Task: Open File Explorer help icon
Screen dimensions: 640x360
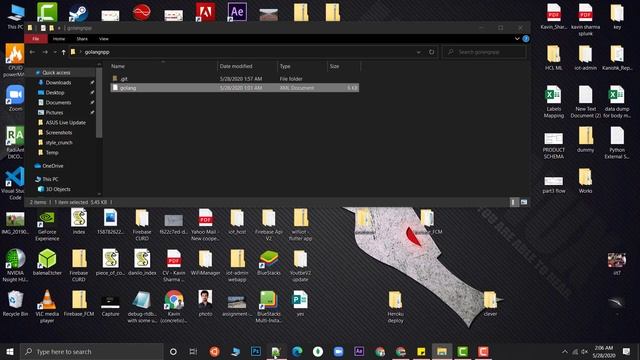Action: (526, 39)
